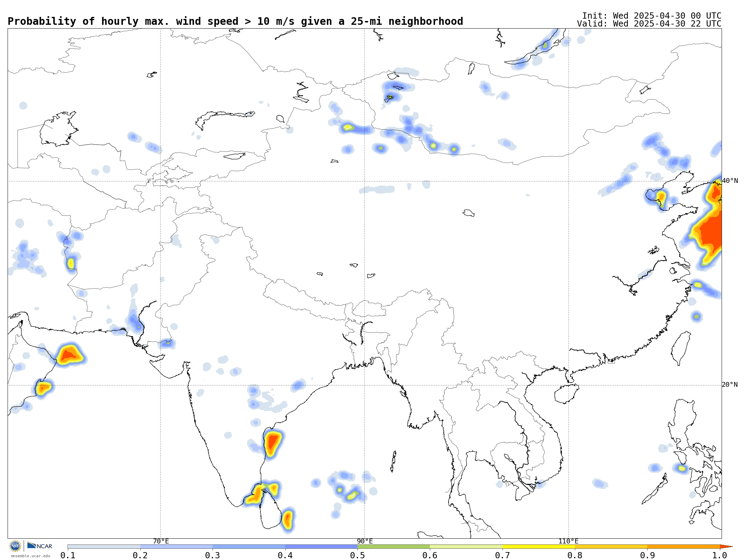This screenshot has height=560, width=744.
Task: Click the Valid time label
Action: click(x=649, y=24)
